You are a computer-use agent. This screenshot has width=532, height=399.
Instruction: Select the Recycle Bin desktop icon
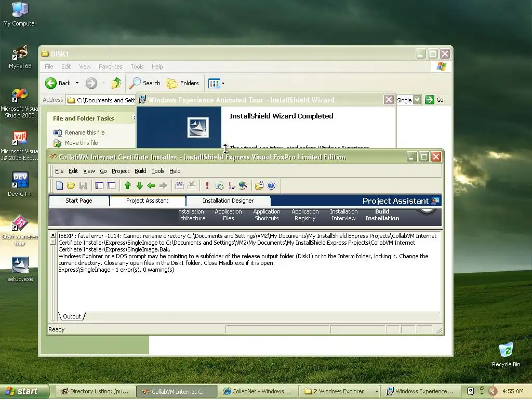tap(506, 354)
